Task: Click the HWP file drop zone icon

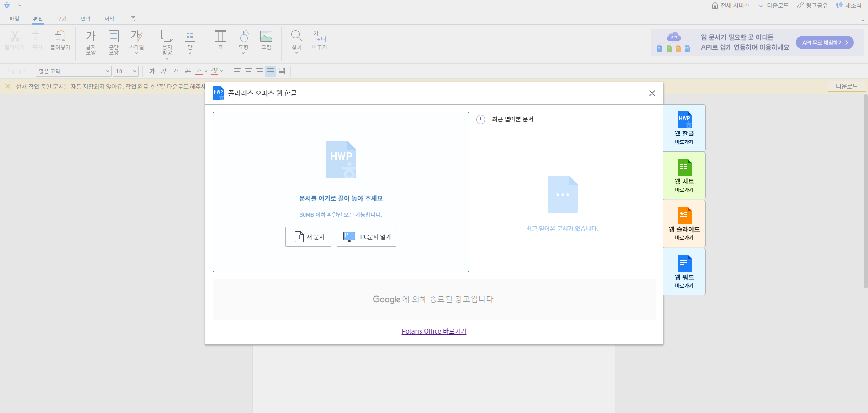Action: pos(341,159)
